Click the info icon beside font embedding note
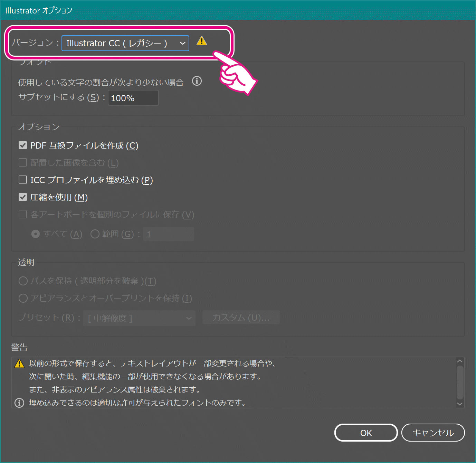476x463 pixels. pos(19,403)
